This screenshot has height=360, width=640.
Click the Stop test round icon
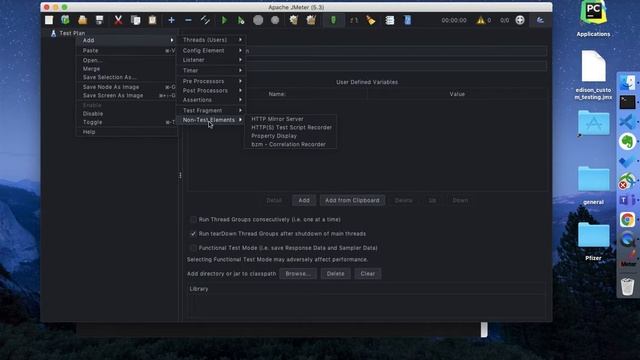(x=258, y=20)
